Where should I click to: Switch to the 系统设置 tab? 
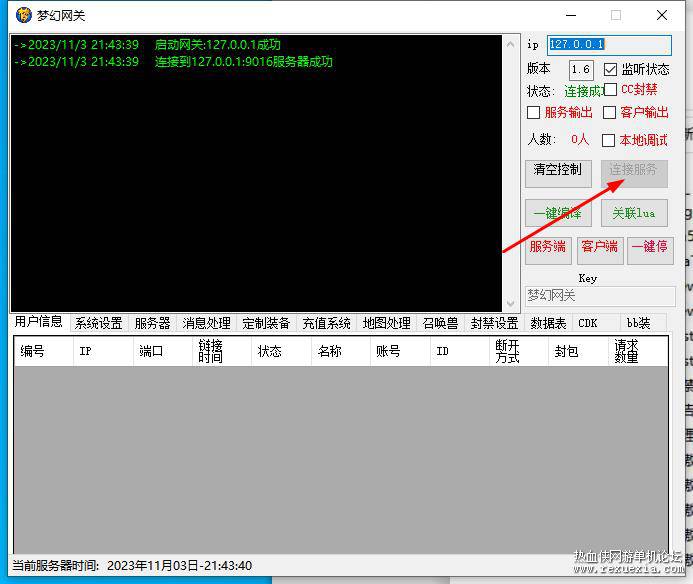pyautogui.click(x=99, y=324)
